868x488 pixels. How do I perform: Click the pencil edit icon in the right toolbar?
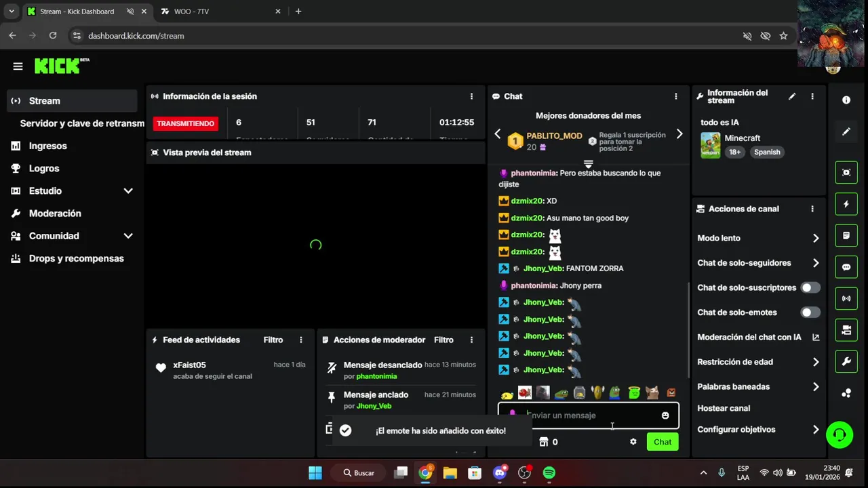pyautogui.click(x=846, y=131)
